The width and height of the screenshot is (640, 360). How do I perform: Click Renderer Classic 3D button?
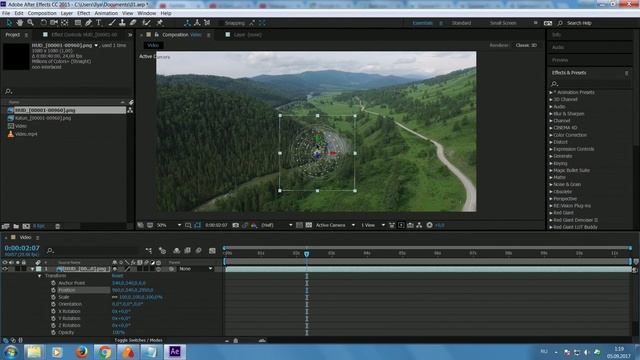point(526,45)
